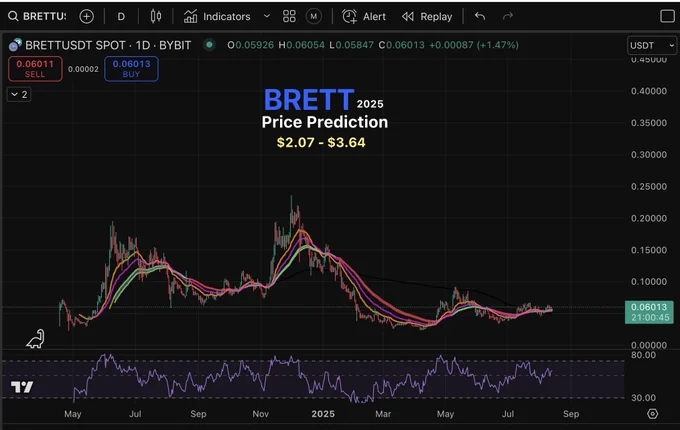Click the BRETT token logo icon
Screen dimensions: 680x430
[x=15, y=45]
